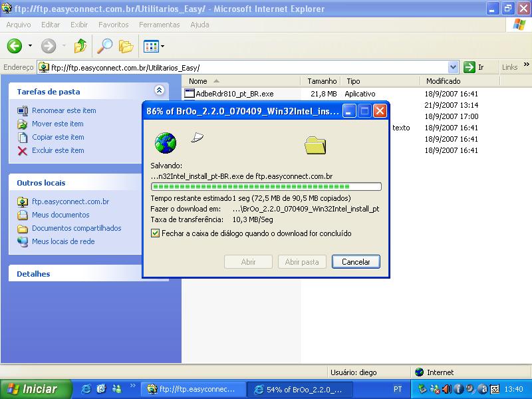Click modified date 21/9/2007 13:14

pyautogui.click(x=452, y=105)
